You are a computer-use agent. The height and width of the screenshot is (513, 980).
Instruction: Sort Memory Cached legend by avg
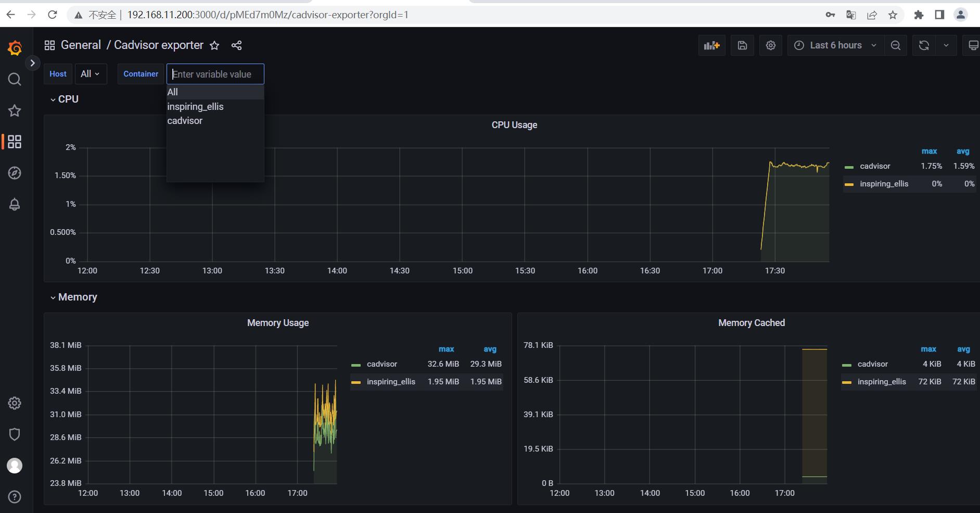(963, 349)
